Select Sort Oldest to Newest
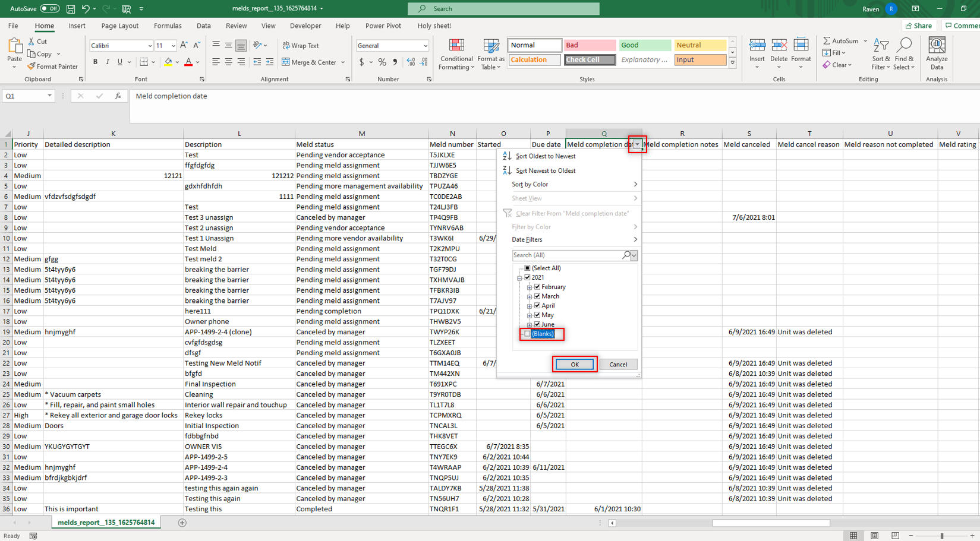The image size is (980, 541). click(x=545, y=156)
